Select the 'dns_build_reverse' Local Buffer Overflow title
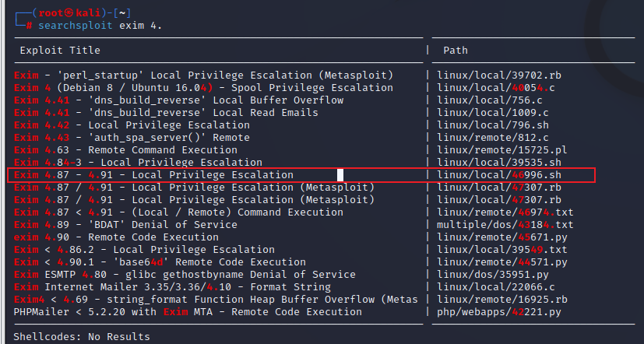Viewport: 644px width, 344px height. [x=178, y=100]
